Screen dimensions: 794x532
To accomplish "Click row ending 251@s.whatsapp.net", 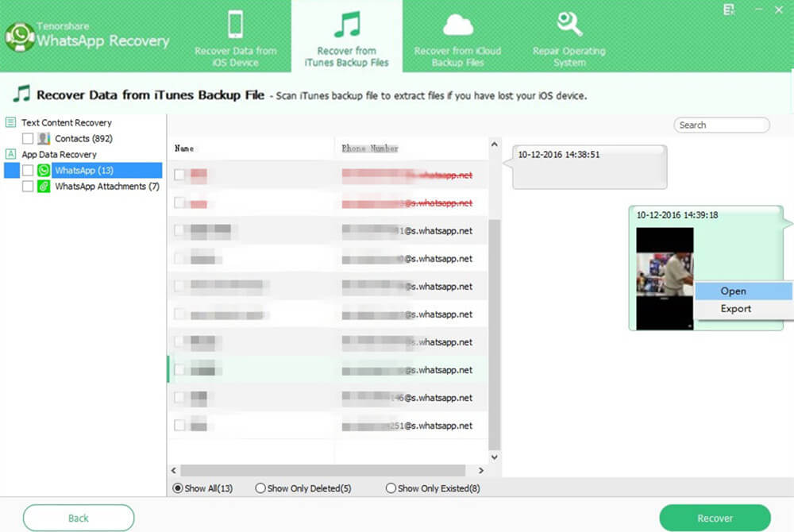I will coord(328,425).
